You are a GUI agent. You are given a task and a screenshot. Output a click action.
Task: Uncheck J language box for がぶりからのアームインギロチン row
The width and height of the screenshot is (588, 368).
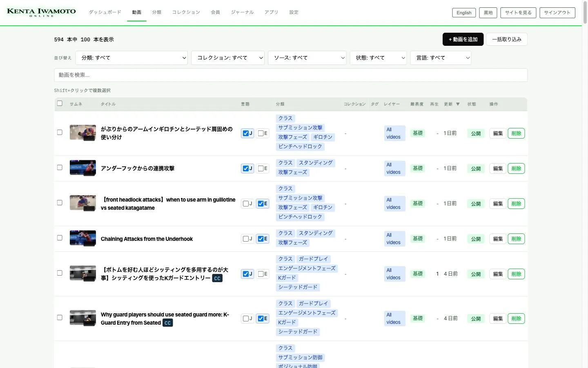(245, 133)
